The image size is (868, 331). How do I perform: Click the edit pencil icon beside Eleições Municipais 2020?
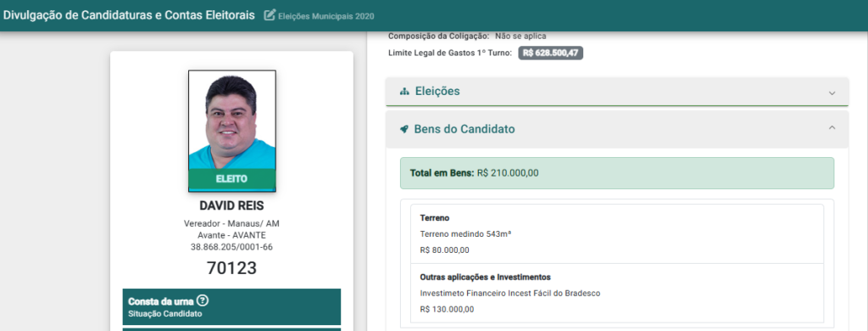click(270, 15)
